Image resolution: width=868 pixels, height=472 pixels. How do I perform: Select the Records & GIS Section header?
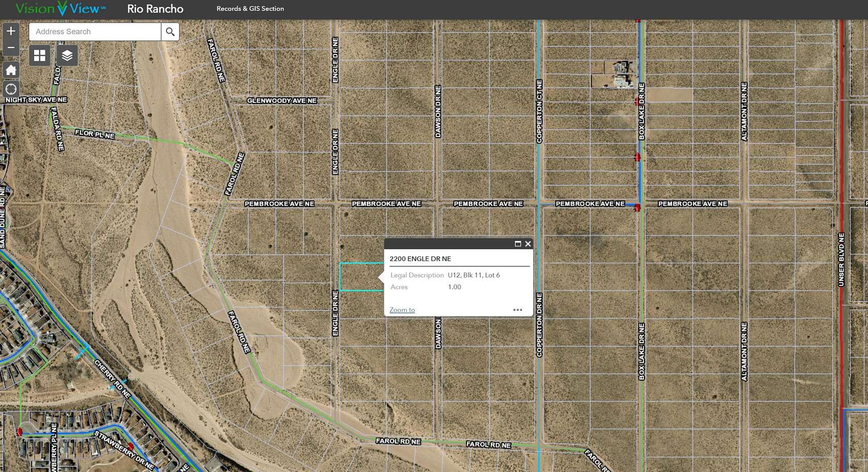point(250,8)
